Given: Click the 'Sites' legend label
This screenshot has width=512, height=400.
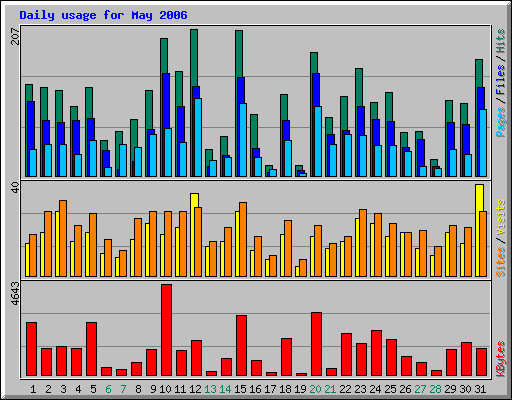Looking at the screenshot, I should click(501, 262).
